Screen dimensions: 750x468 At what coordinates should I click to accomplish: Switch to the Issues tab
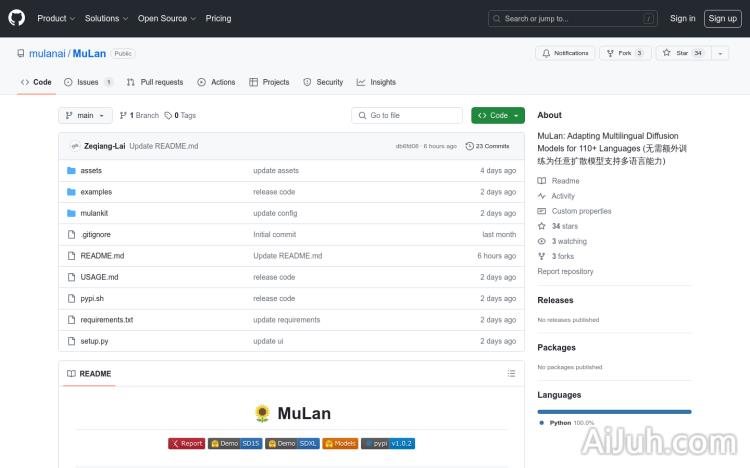(x=88, y=82)
